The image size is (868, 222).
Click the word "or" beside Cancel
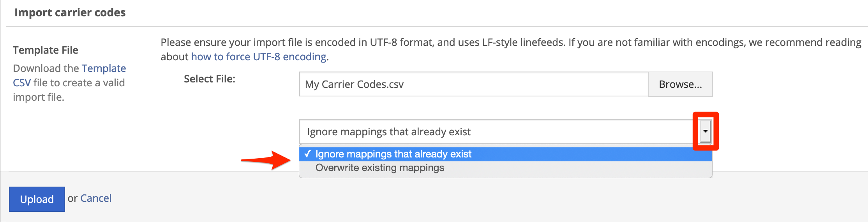[x=72, y=198]
